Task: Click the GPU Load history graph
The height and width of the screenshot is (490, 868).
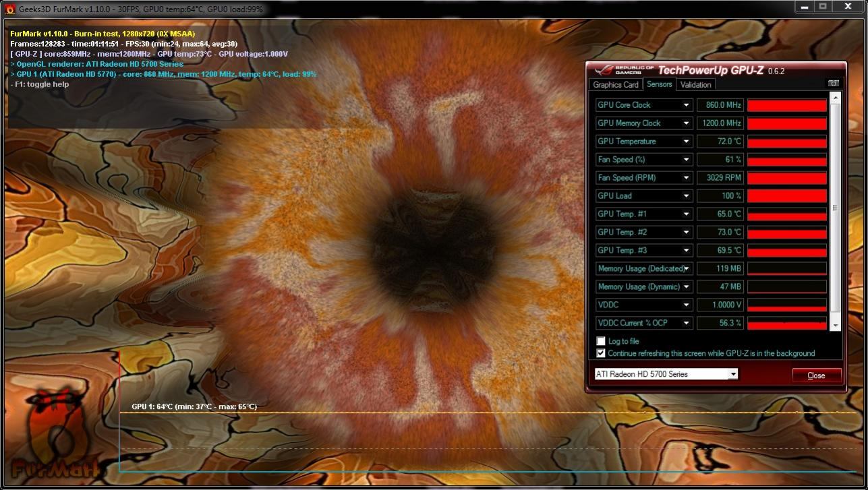Action: click(x=787, y=196)
